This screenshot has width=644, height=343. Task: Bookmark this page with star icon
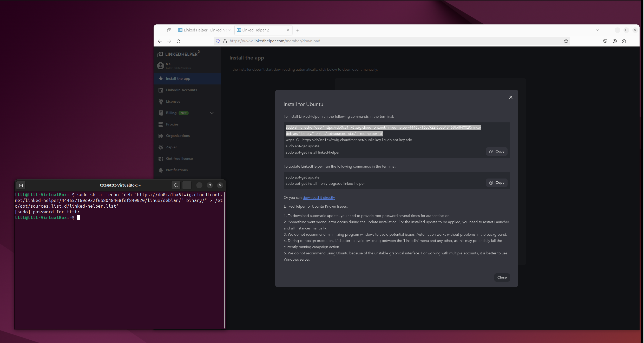(566, 41)
